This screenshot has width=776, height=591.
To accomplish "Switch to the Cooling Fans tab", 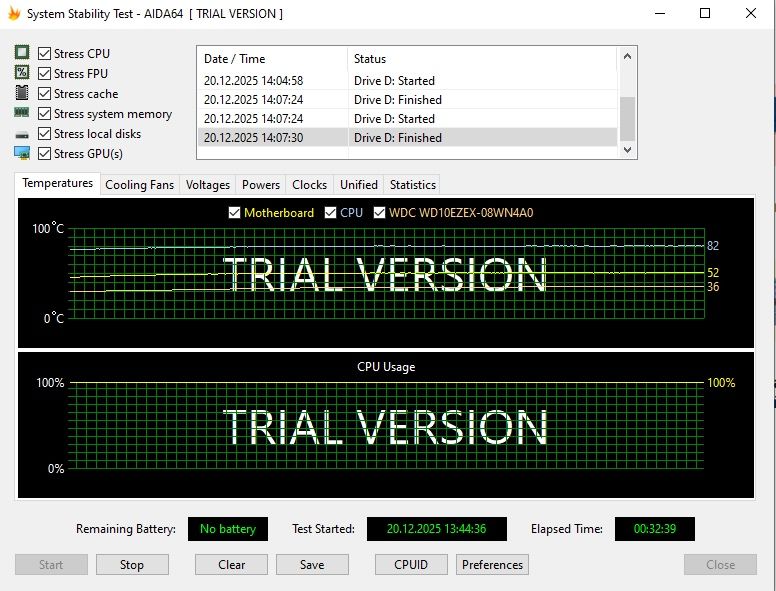I will (x=140, y=185).
